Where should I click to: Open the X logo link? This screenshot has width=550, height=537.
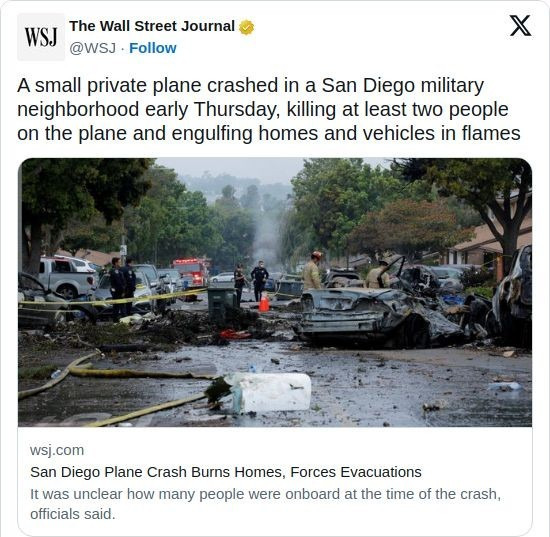click(520, 26)
